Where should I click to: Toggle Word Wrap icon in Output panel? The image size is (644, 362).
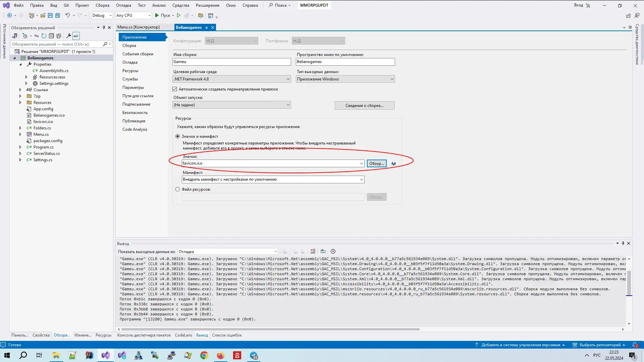pos(323,251)
